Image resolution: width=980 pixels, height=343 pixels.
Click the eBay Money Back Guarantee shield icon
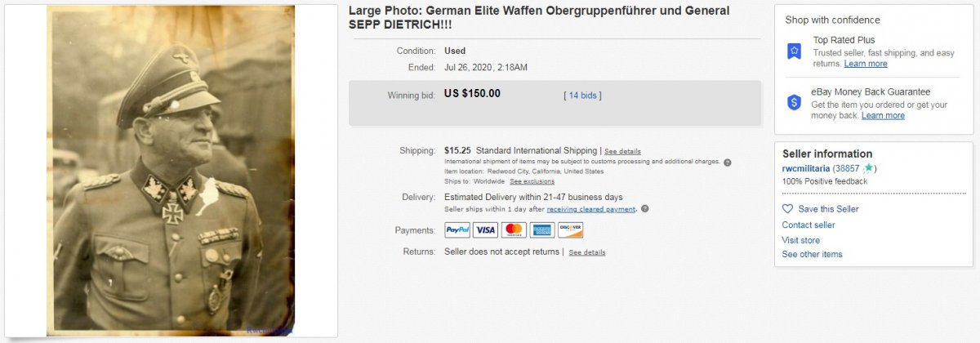click(x=794, y=102)
